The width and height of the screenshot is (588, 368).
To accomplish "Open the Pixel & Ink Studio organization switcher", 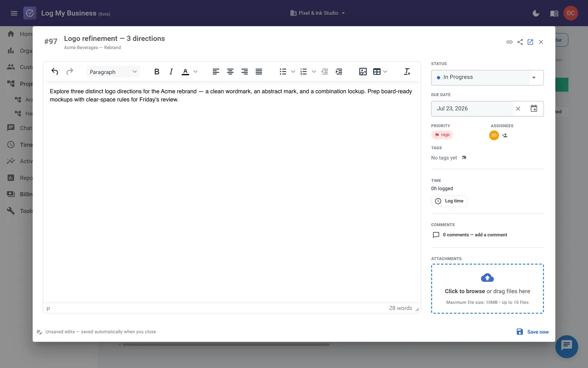I will tap(318, 13).
